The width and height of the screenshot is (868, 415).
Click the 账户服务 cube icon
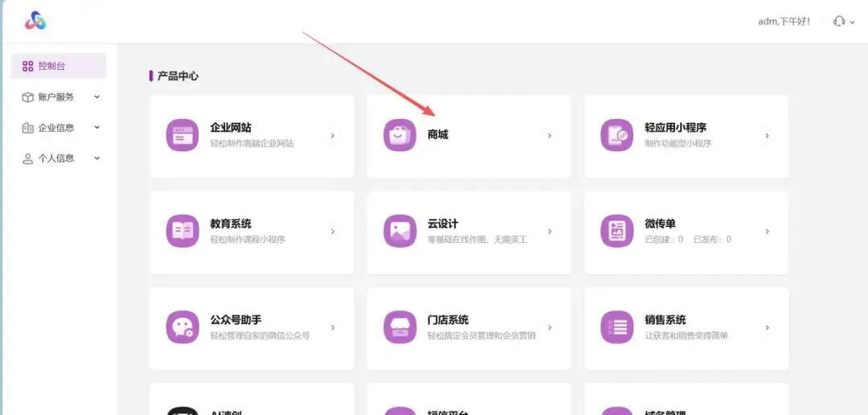27,97
